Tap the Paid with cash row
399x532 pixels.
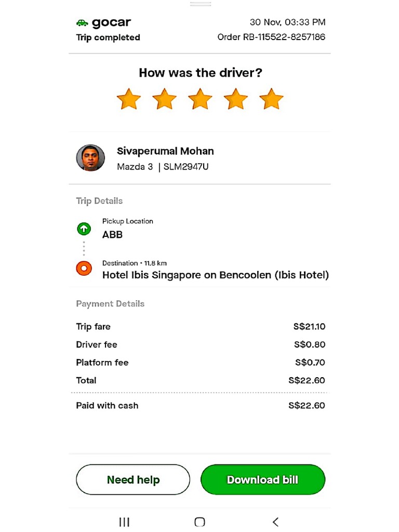tap(200, 405)
